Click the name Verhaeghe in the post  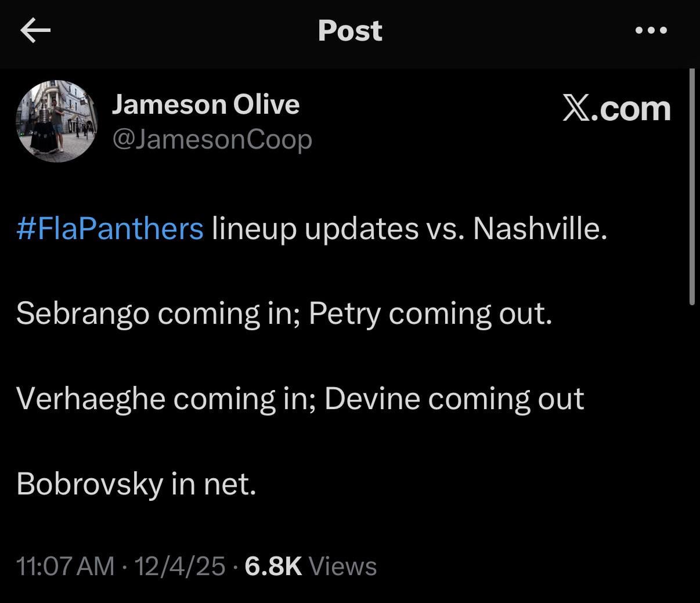91,399
